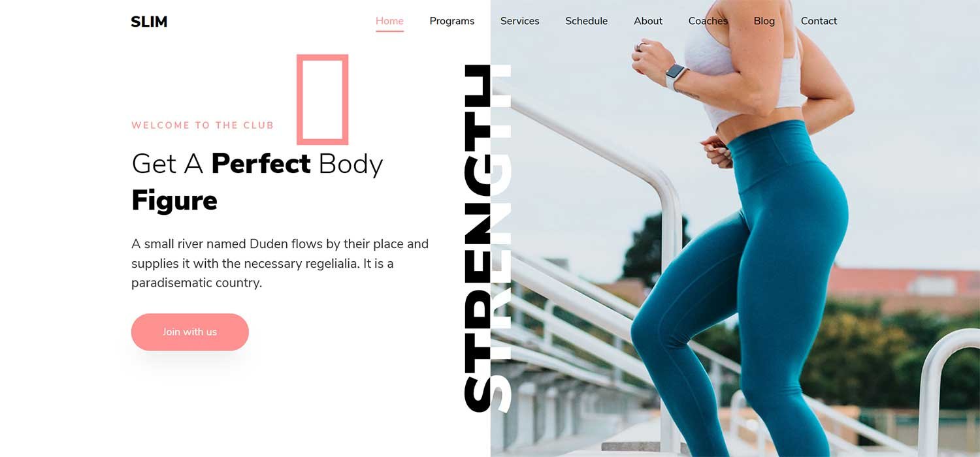Viewport: 980px width, 457px height.
Task: Select Services in the navigation bar
Action: pos(520,21)
